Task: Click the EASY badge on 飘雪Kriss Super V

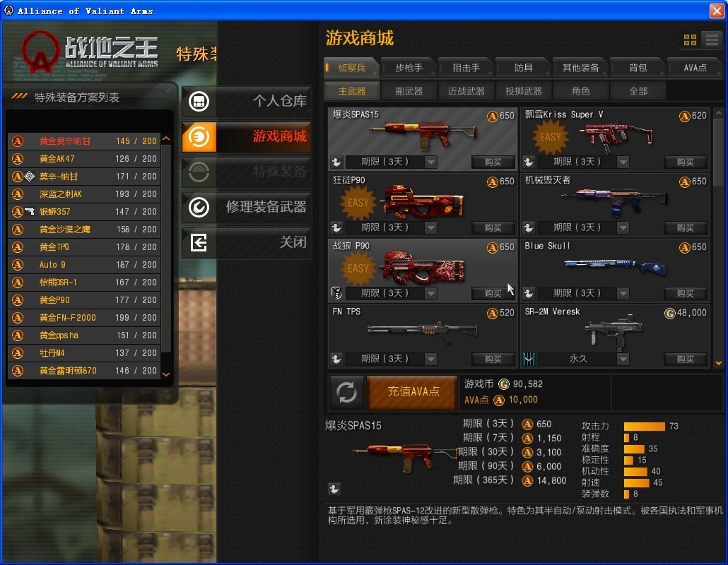Action: pos(550,137)
